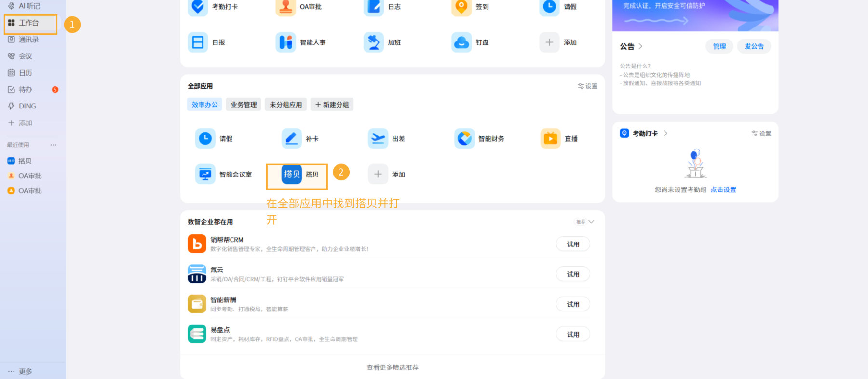
Task: Open the 考勤打卡 app icon in the top row
Action: (x=198, y=7)
